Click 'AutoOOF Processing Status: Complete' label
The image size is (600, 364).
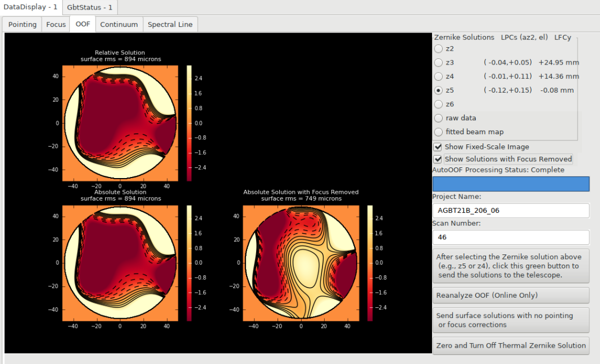pos(498,170)
